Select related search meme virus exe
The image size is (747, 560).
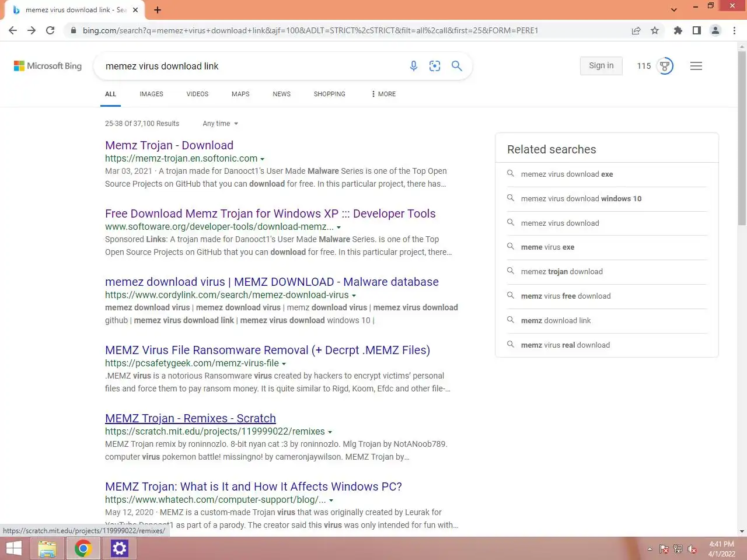pos(607,247)
